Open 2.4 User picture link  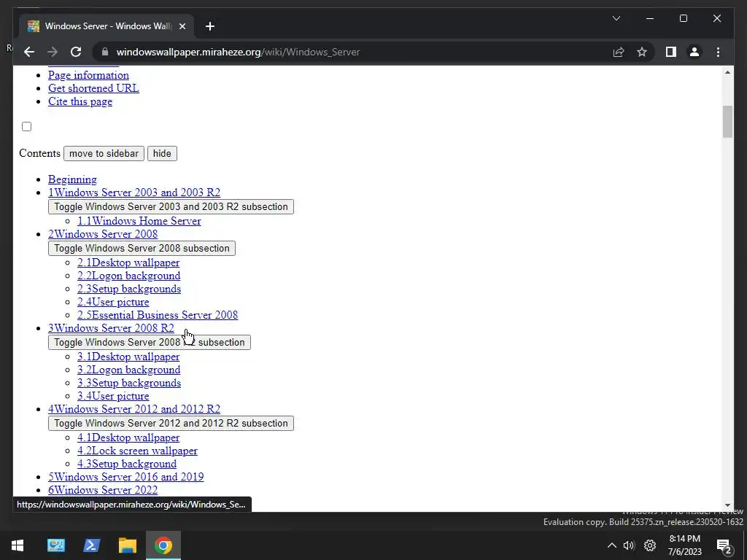pyautogui.click(x=113, y=302)
